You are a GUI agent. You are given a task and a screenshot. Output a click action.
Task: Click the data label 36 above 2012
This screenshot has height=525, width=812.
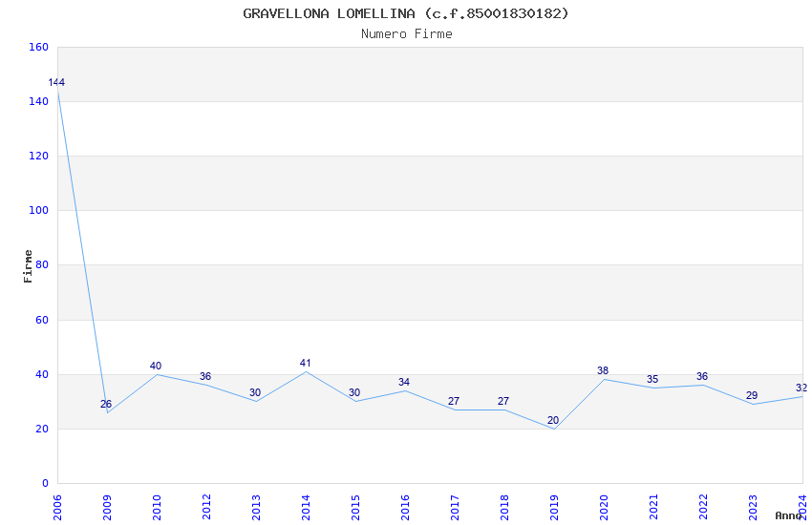[x=205, y=376]
